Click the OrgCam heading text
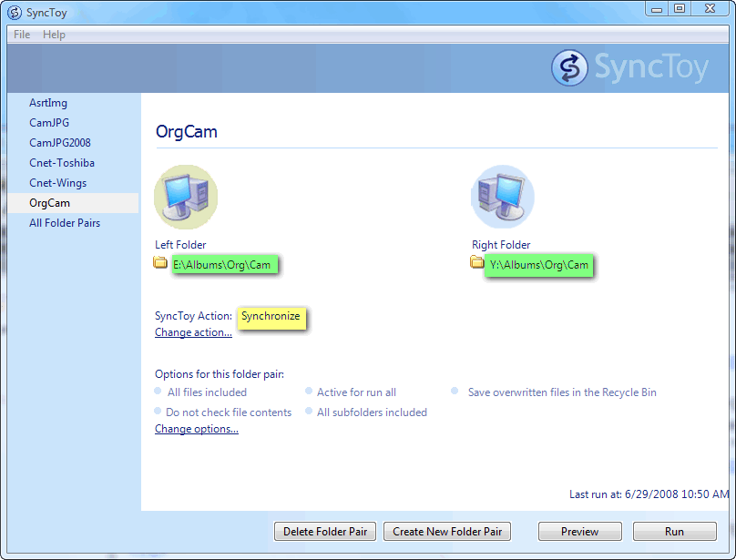Viewport: 736px width, 560px height. coord(187,132)
